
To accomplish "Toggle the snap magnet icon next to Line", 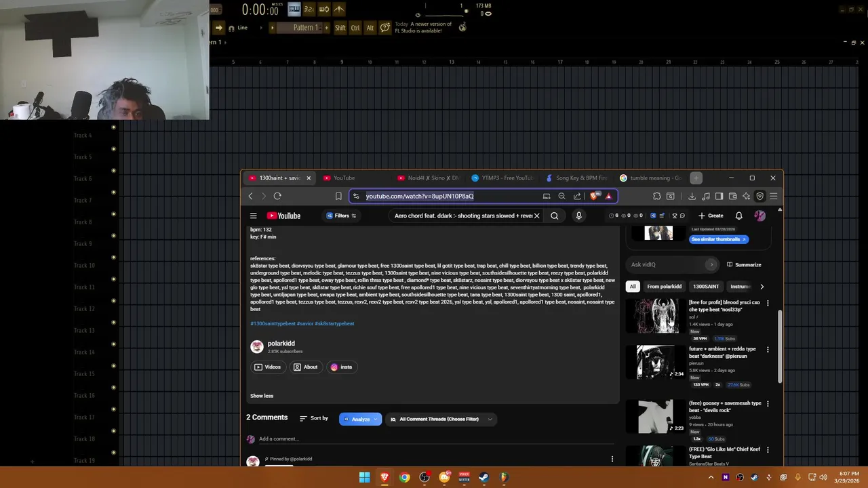I will point(232,28).
